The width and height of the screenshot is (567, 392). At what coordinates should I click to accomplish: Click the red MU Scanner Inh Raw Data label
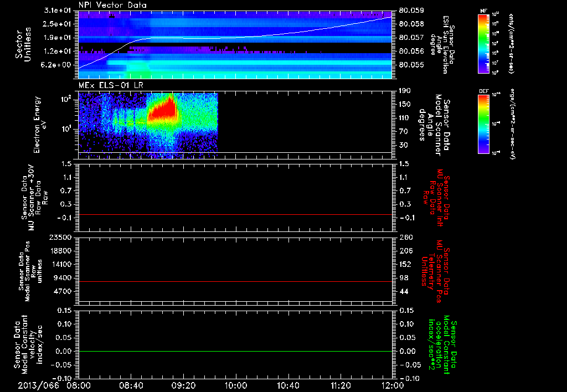pyautogui.click(x=436, y=198)
